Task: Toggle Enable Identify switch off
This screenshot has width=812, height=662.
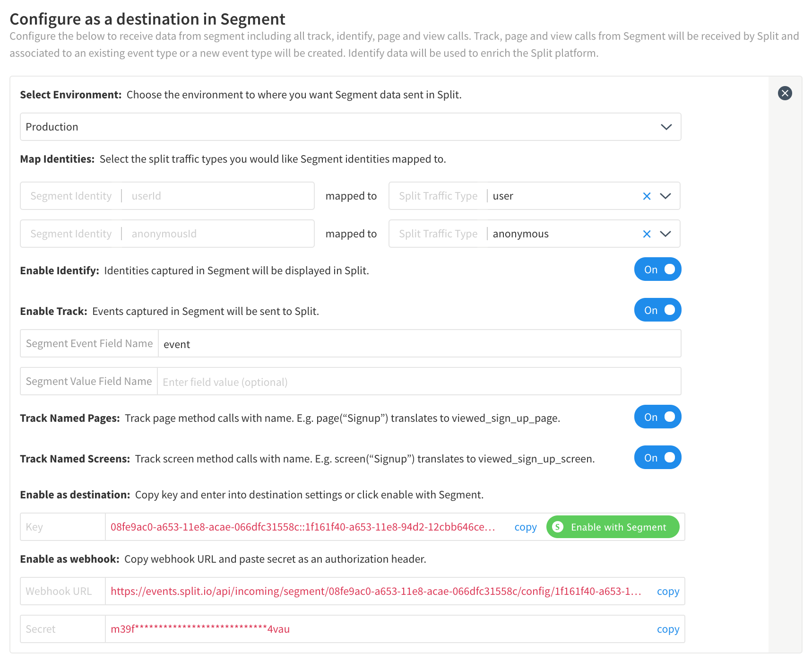Action: [657, 270]
